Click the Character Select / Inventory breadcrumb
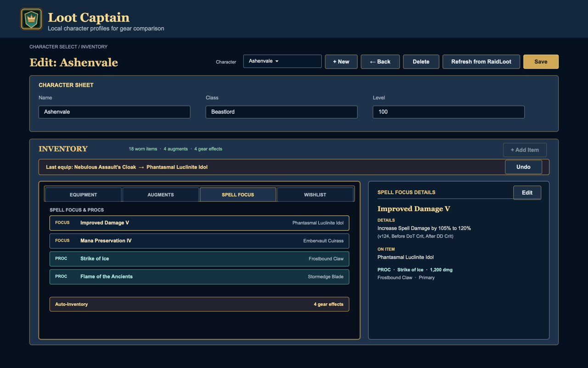Image resolution: width=588 pixels, height=368 pixels. (x=68, y=47)
